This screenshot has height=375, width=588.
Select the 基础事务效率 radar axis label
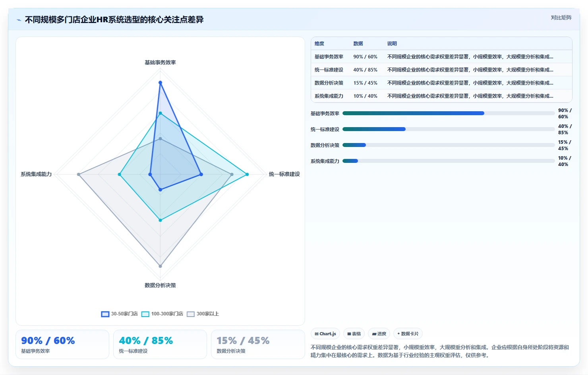click(x=160, y=62)
